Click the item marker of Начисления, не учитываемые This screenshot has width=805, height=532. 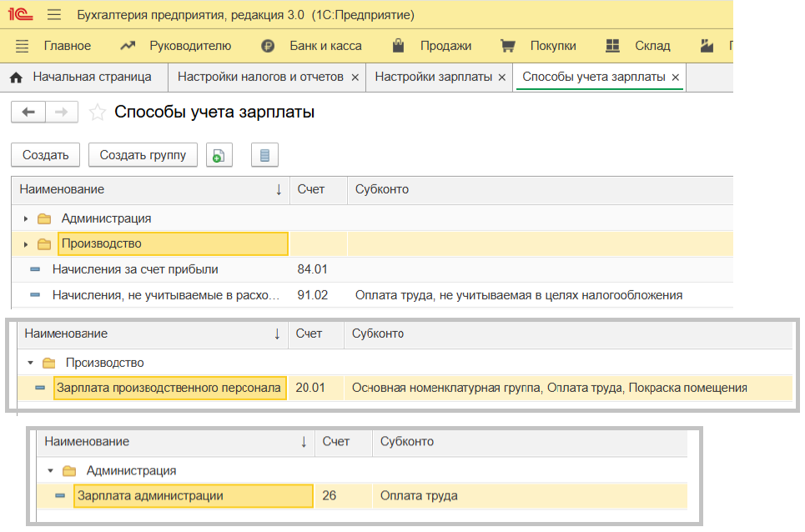[35, 295]
